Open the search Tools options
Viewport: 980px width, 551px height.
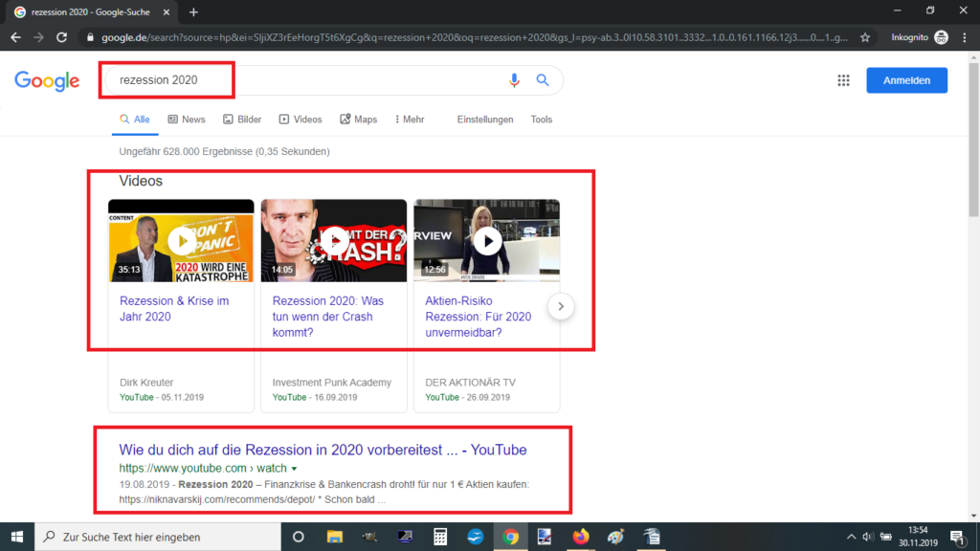[542, 120]
